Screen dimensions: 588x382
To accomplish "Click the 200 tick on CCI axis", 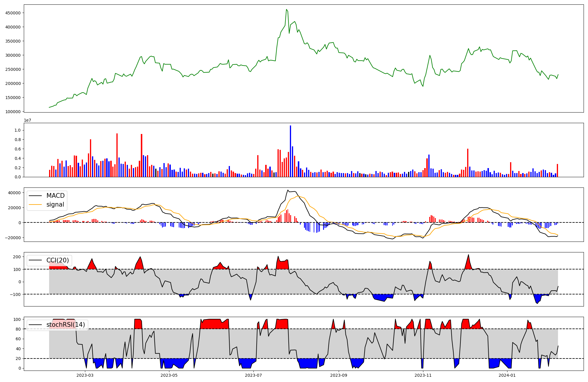I will pyautogui.click(x=17, y=257).
